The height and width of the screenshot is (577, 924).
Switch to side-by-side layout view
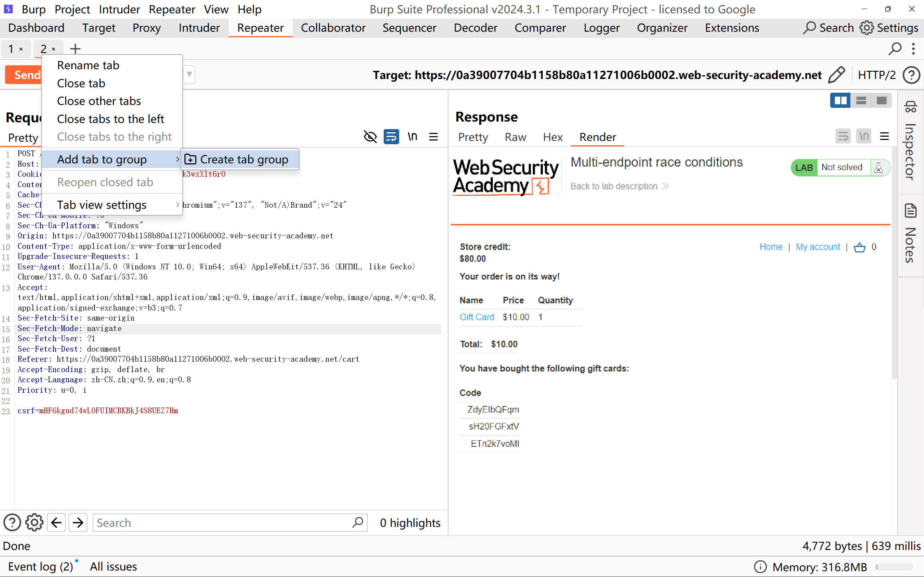pyautogui.click(x=840, y=100)
